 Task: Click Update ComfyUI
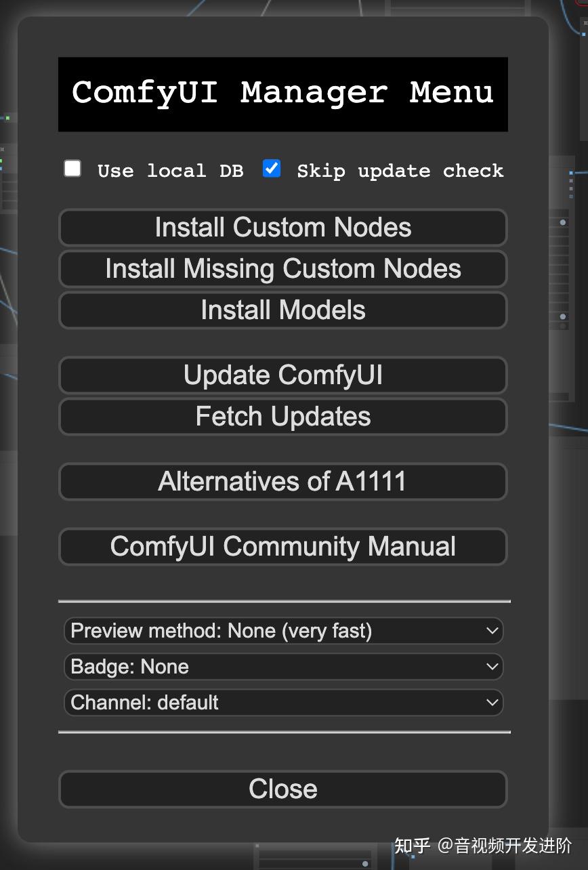pyautogui.click(x=282, y=375)
